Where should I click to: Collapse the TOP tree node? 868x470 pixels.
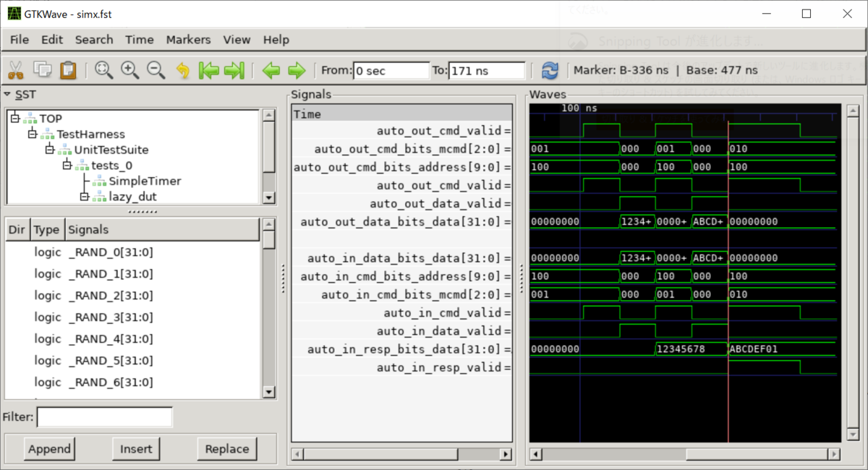pyautogui.click(x=15, y=118)
